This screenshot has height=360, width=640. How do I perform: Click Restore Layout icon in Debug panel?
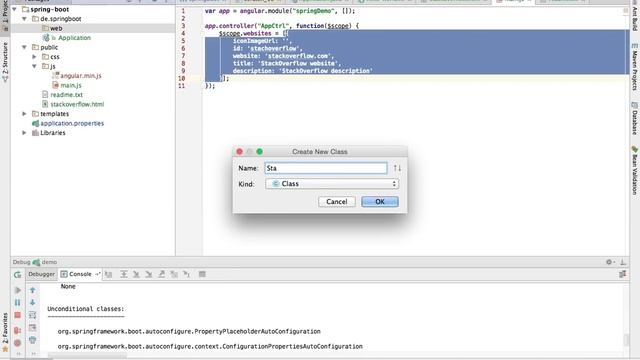[x=622, y=275]
